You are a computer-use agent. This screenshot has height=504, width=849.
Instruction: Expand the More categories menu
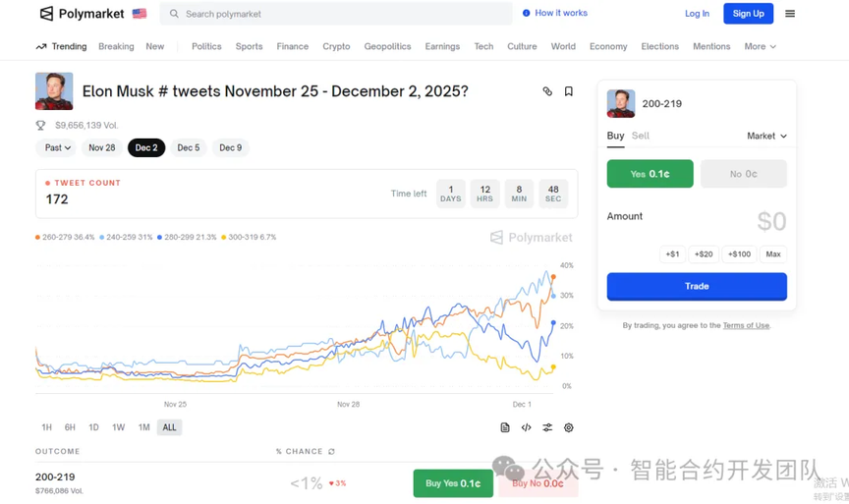coord(760,46)
